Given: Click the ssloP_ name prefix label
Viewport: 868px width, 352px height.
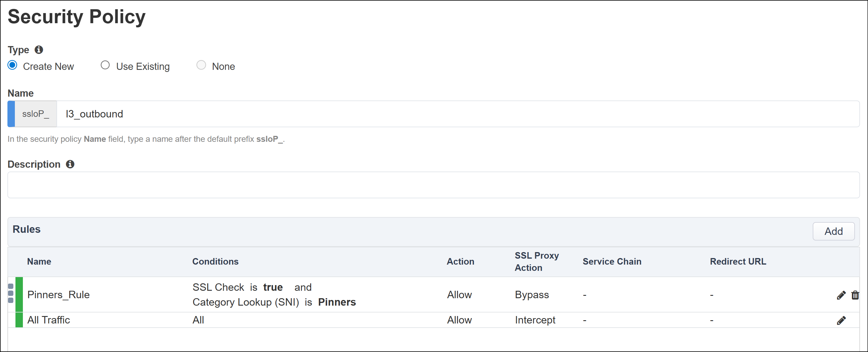Looking at the screenshot, I should [36, 114].
